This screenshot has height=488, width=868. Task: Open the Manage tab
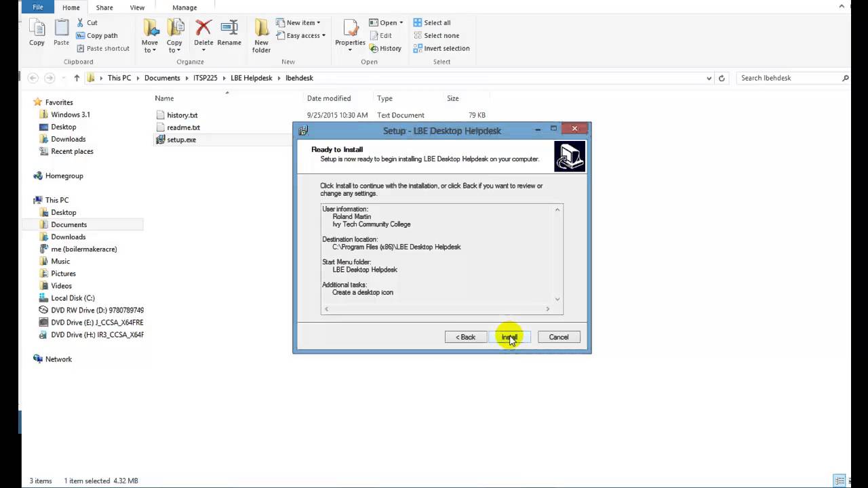click(184, 7)
